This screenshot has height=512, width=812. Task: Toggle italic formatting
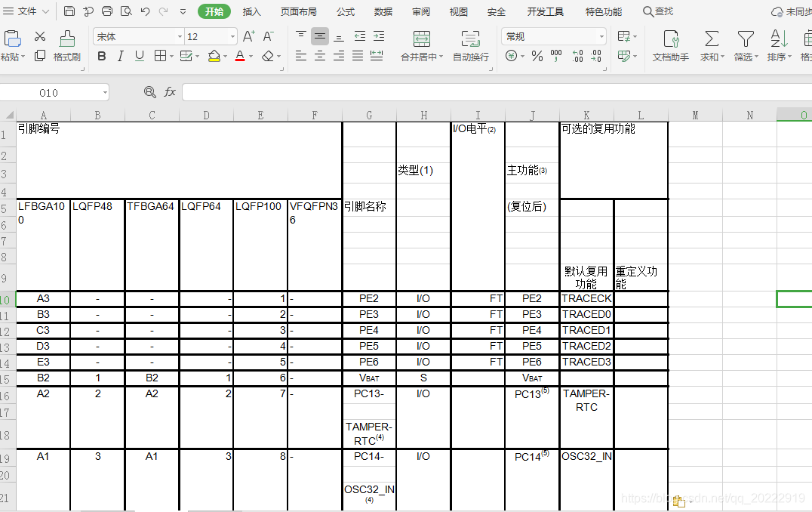[x=121, y=56]
